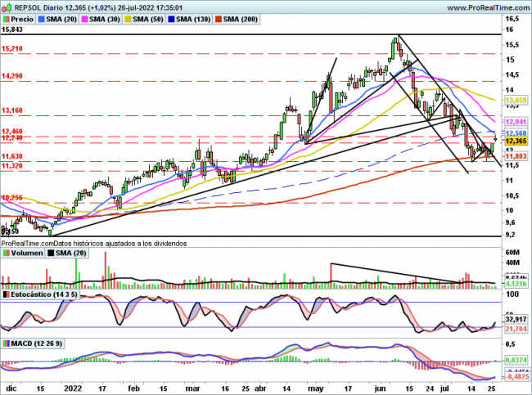Click the 12,941 SMA 30 value tag
This screenshot has width=532, height=395.
[x=516, y=122]
